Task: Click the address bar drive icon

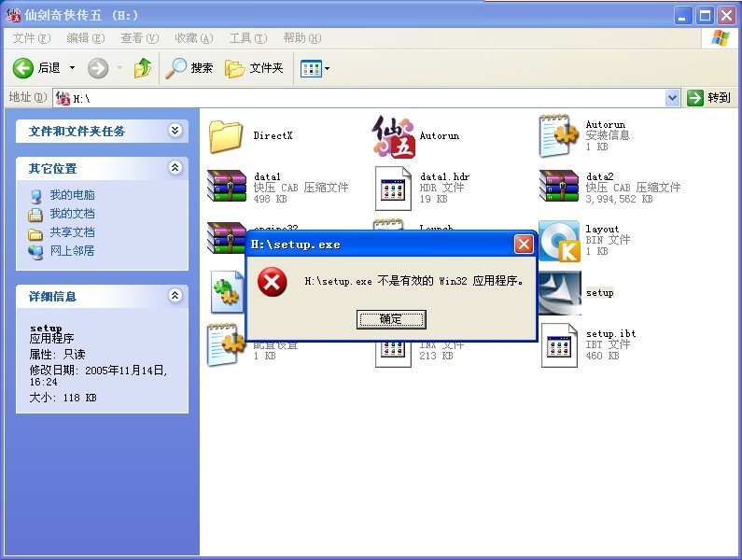Action: pyautogui.click(x=63, y=98)
